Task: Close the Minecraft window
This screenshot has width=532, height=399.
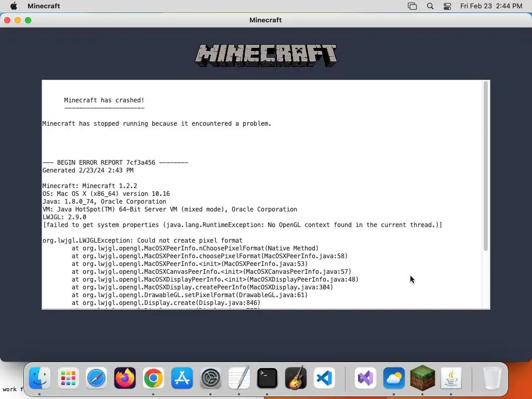Action: pos(7,20)
